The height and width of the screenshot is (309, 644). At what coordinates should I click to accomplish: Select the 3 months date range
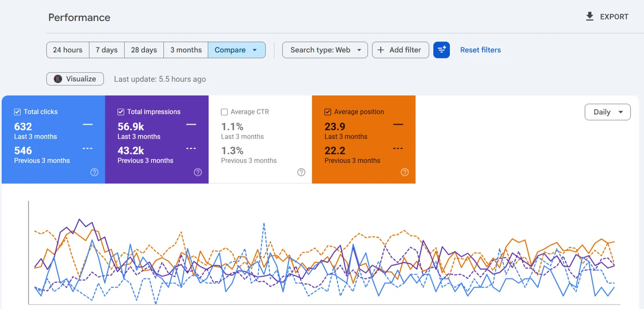[186, 50]
